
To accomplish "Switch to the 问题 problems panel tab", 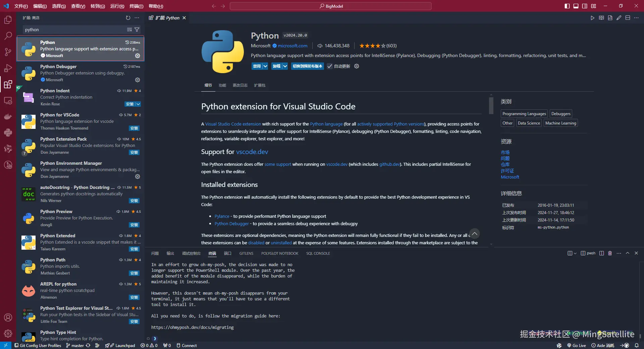I will [155, 253].
